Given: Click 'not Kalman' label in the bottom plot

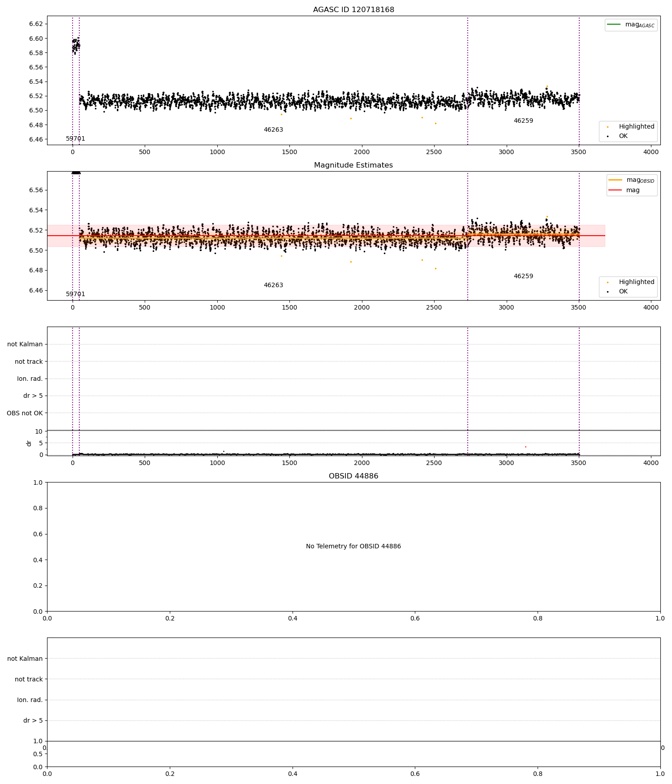Looking at the screenshot, I should click(25, 659).
